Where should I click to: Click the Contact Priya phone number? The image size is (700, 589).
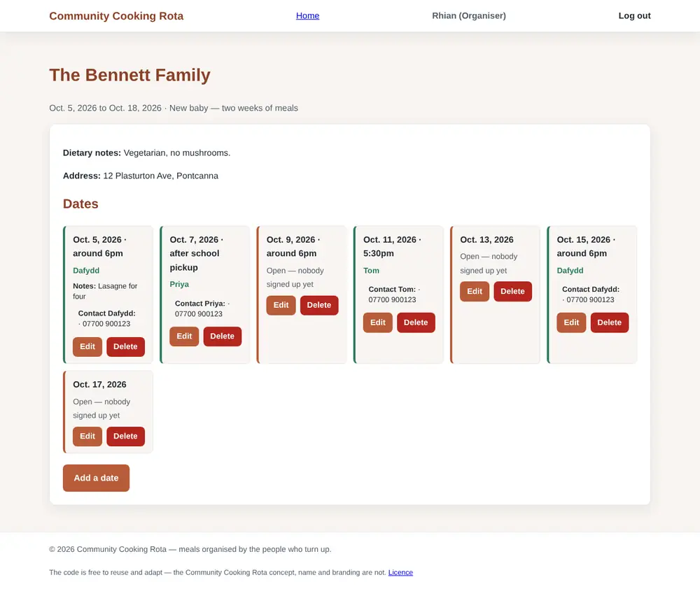(199, 314)
